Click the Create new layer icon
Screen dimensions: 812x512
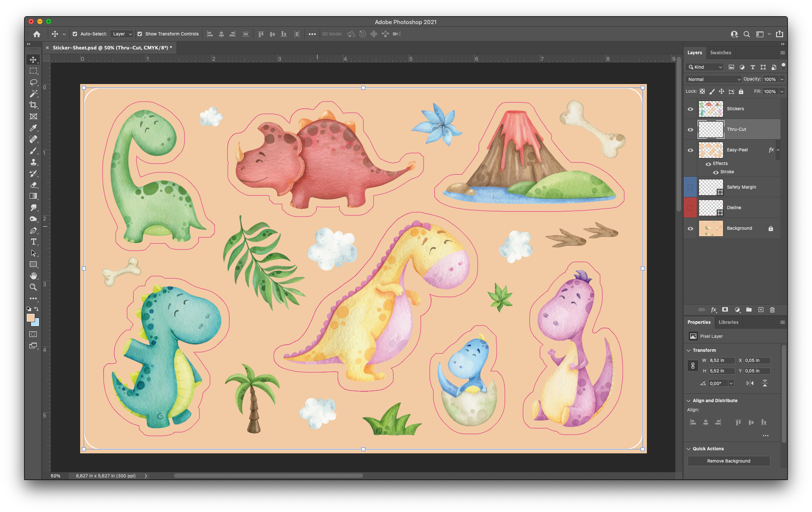[761, 310]
